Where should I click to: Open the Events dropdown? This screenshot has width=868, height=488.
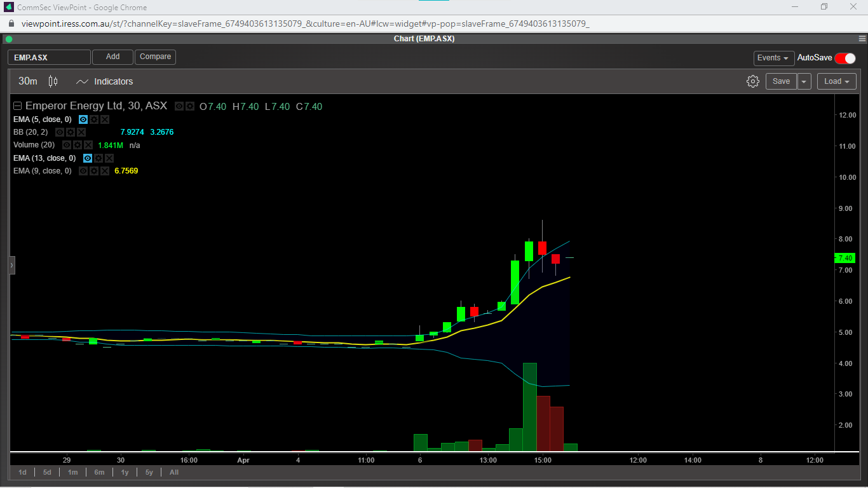coord(774,58)
